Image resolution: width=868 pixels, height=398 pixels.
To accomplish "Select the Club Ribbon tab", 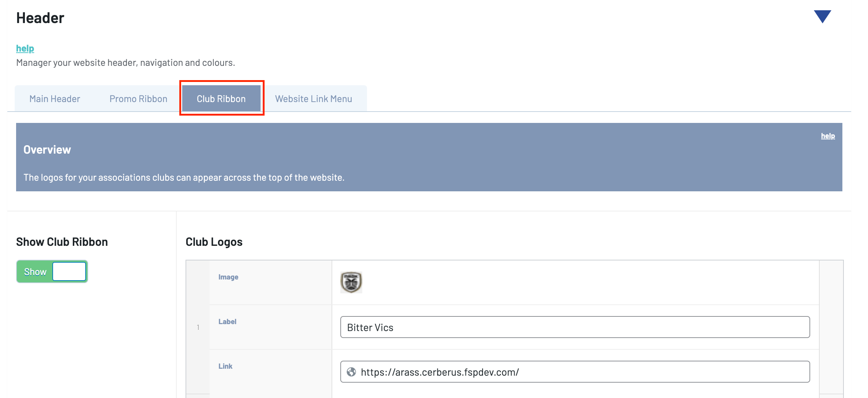I will (x=221, y=99).
